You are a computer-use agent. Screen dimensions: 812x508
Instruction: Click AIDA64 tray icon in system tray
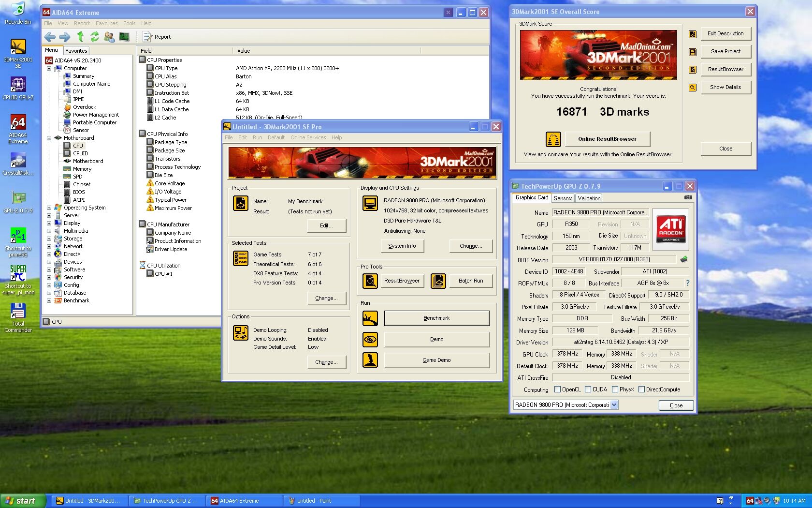click(x=750, y=501)
